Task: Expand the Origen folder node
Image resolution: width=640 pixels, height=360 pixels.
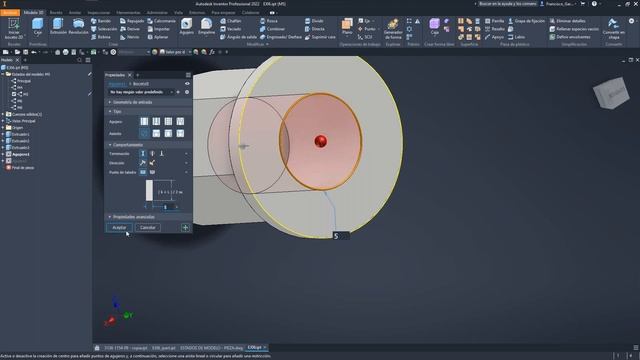Action: pos(3,128)
